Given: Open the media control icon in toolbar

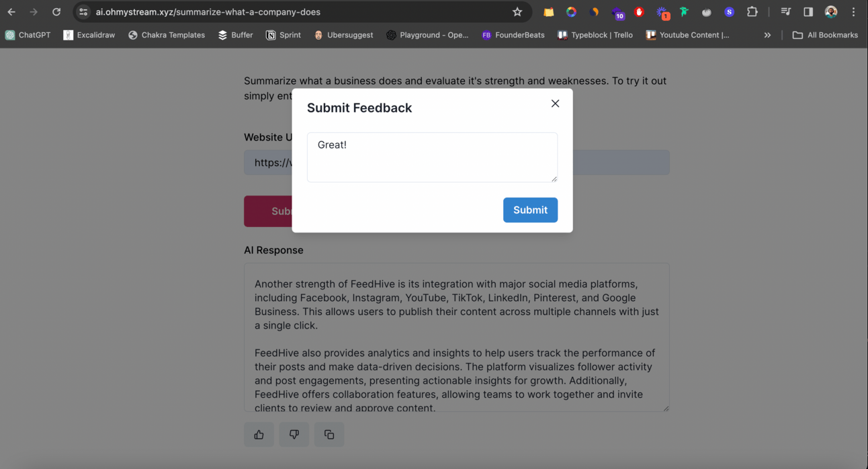Looking at the screenshot, I should (x=785, y=12).
